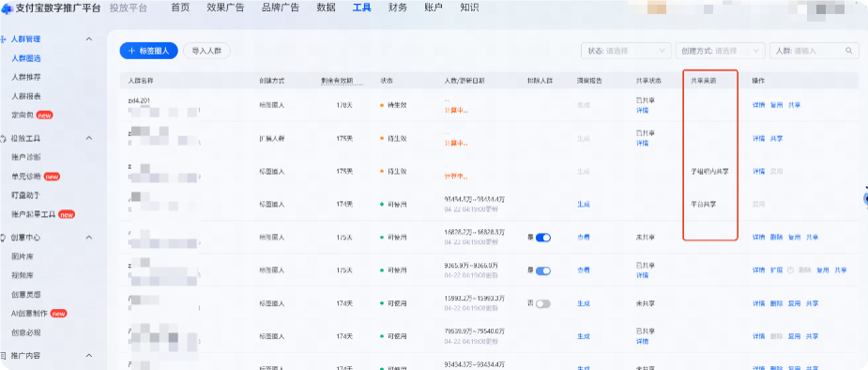Open 创意必现 in sidebar

click(26, 332)
